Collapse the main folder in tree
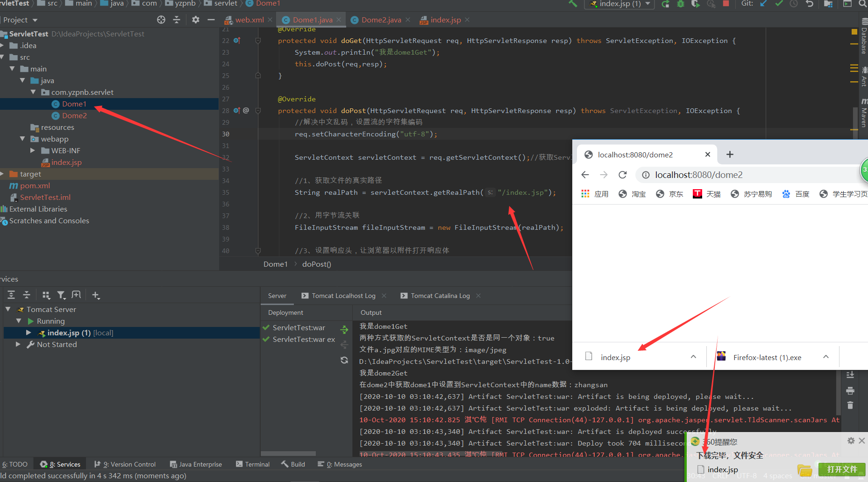868x482 pixels. [13, 69]
